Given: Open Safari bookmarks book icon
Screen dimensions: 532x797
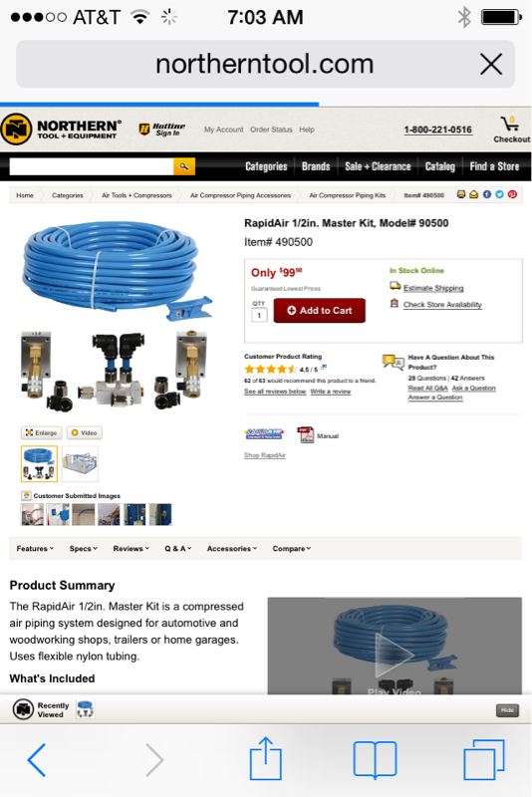Looking at the screenshot, I should pyautogui.click(x=375, y=760).
